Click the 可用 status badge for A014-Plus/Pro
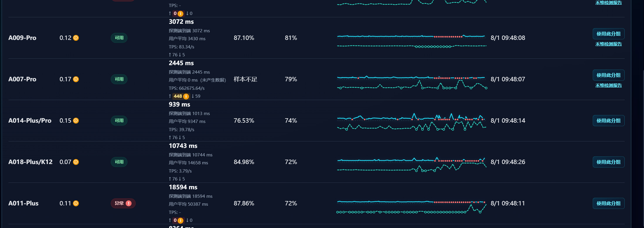The width and height of the screenshot is (644, 228). (x=119, y=121)
